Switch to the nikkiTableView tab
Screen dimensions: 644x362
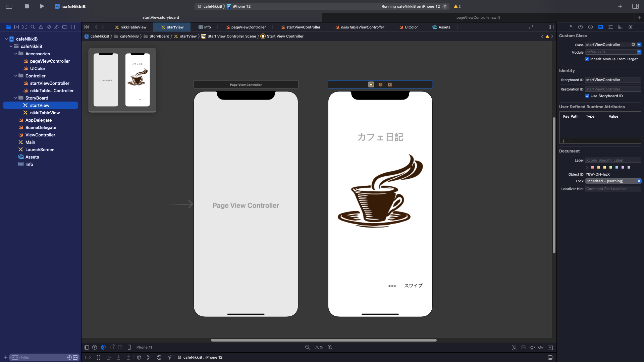130,27
